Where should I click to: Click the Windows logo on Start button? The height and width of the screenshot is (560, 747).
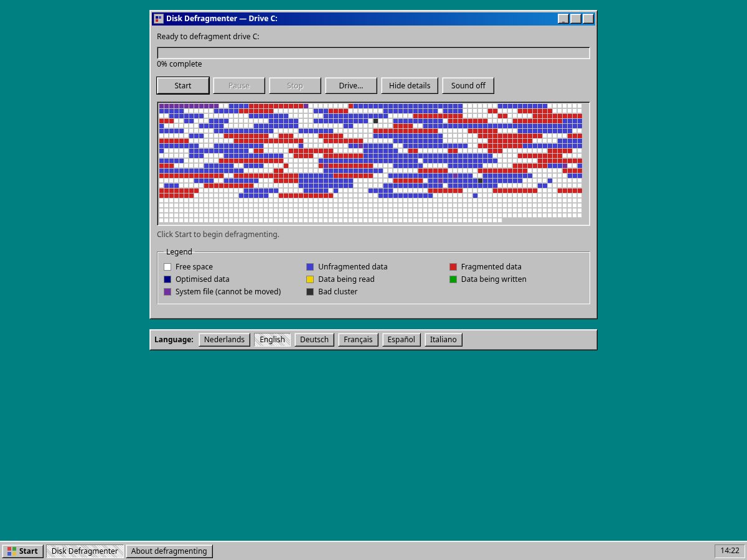(12, 551)
